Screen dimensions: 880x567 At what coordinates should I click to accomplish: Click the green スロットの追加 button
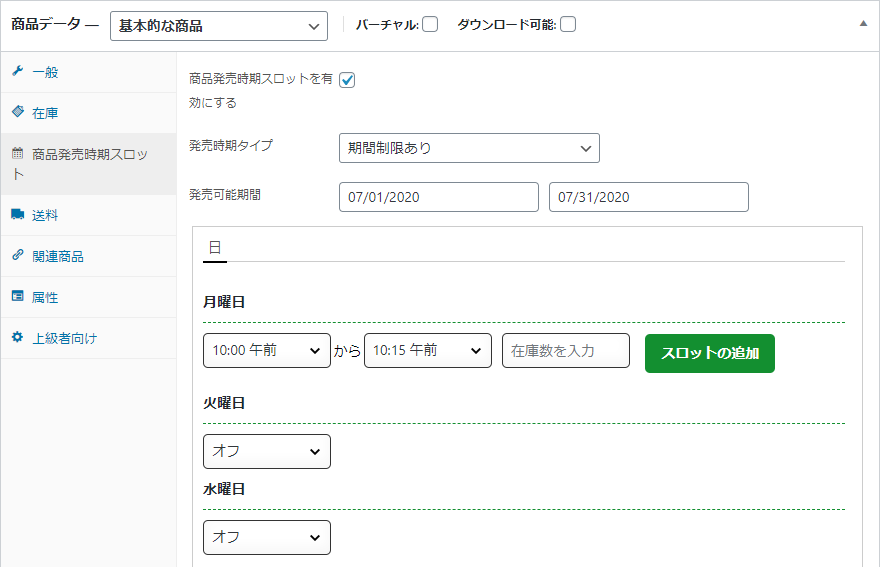[x=709, y=353]
